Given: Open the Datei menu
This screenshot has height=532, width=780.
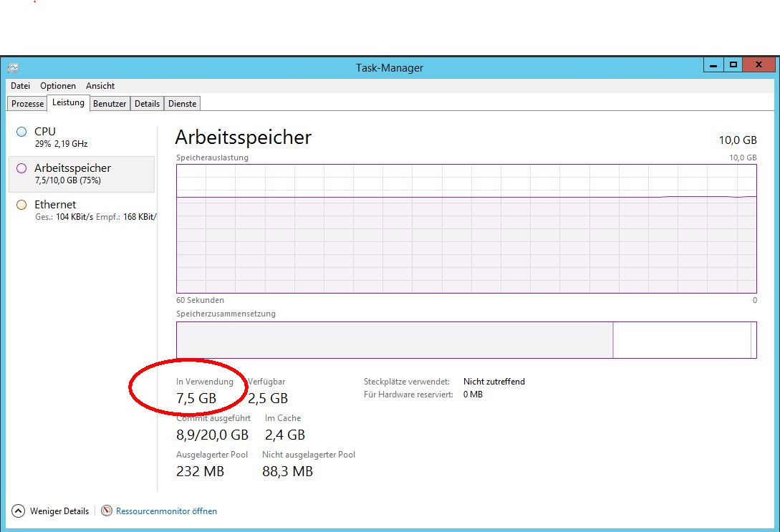Looking at the screenshot, I should click(x=20, y=86).
